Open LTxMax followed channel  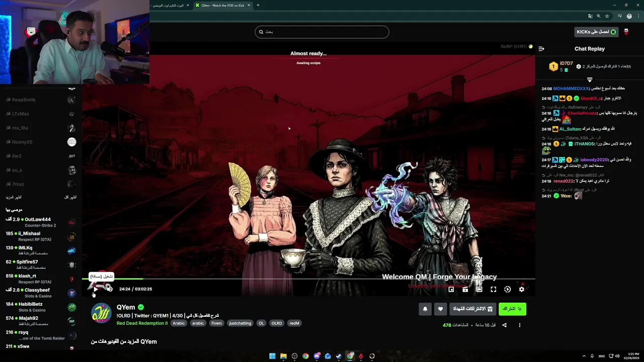click(41, 114)
